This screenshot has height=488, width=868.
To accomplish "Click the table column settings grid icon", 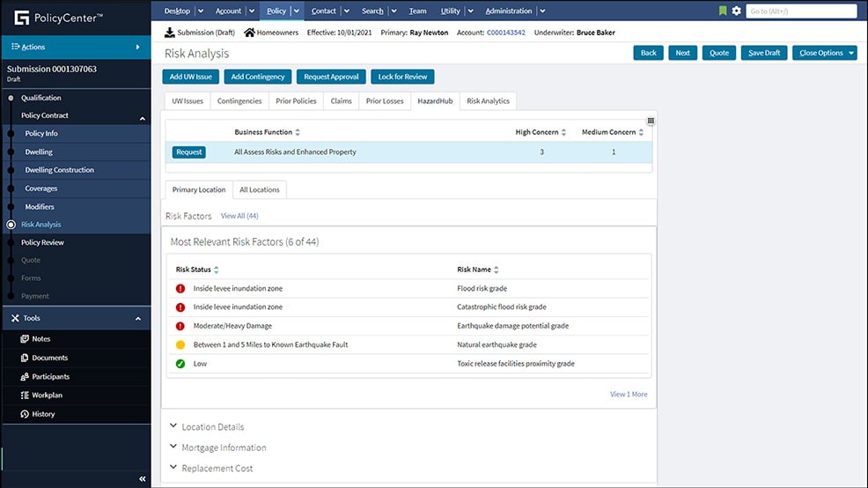I will pyautogui.click(x=651, y=121).
